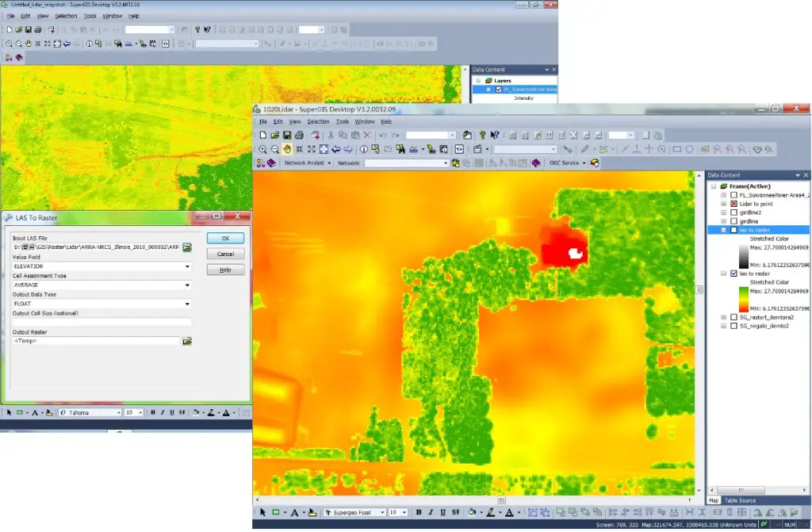The height and width of the screenshot is (532, 812).
Task: Click OK in LAS To Raster dialog
Action: click(x=225, y=239)
